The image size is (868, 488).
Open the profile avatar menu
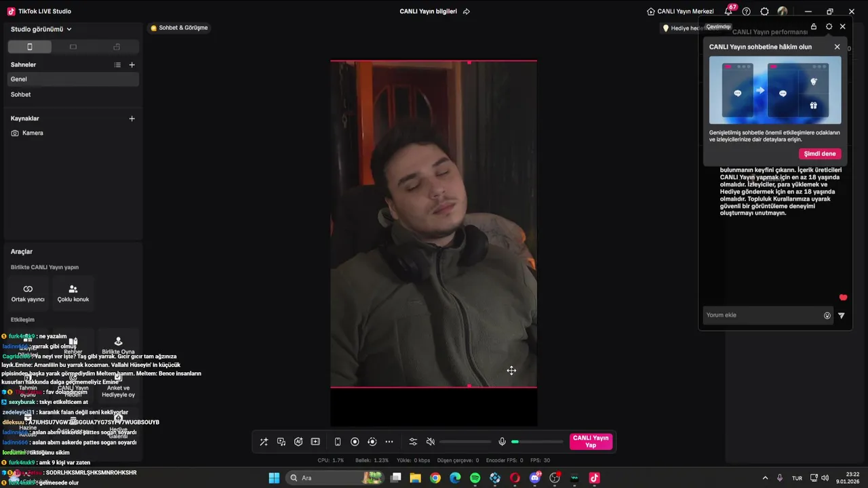coord(783,12)
